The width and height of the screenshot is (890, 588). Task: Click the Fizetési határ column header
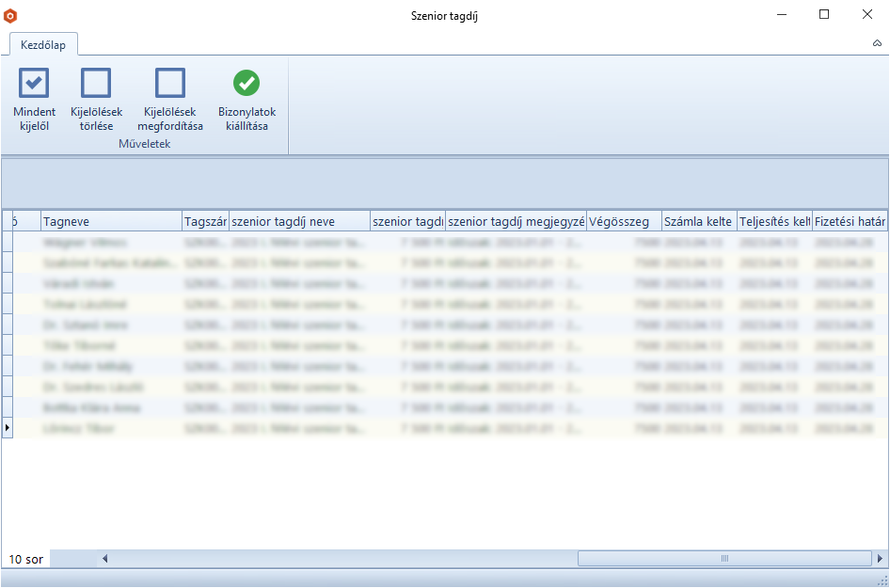click(x=849, y=222)
